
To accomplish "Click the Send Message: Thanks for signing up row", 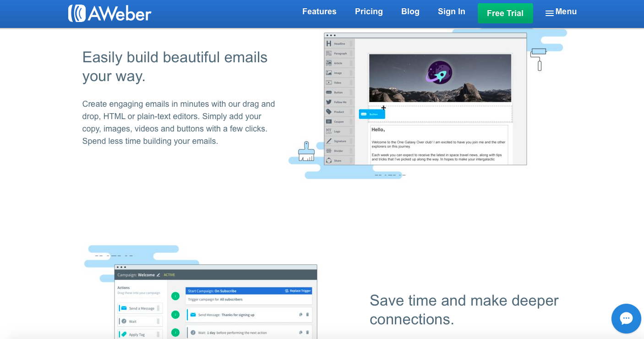I will point(249,315).
